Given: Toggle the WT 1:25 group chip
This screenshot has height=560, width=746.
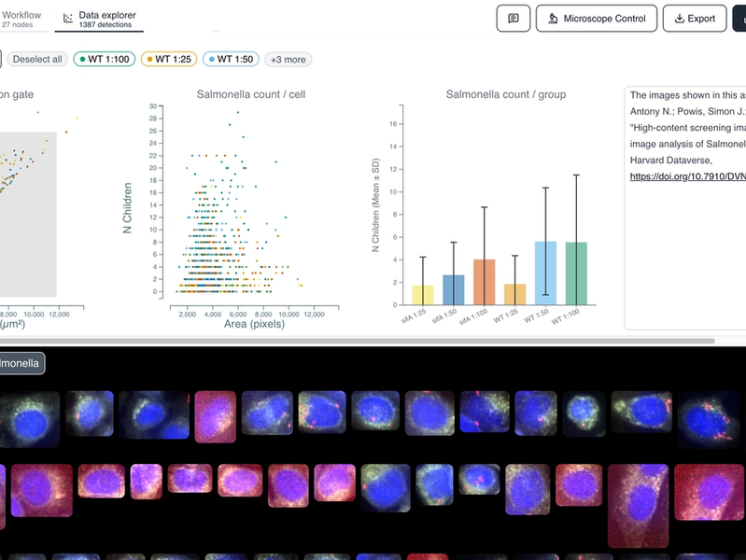Looking at the screenshot, I should [x=169, y=59].
